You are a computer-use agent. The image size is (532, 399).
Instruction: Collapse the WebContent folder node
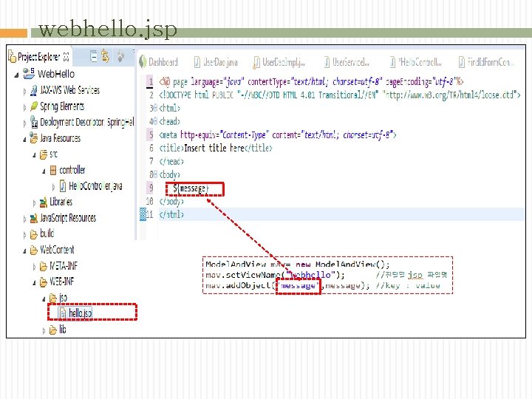[24, 251]
